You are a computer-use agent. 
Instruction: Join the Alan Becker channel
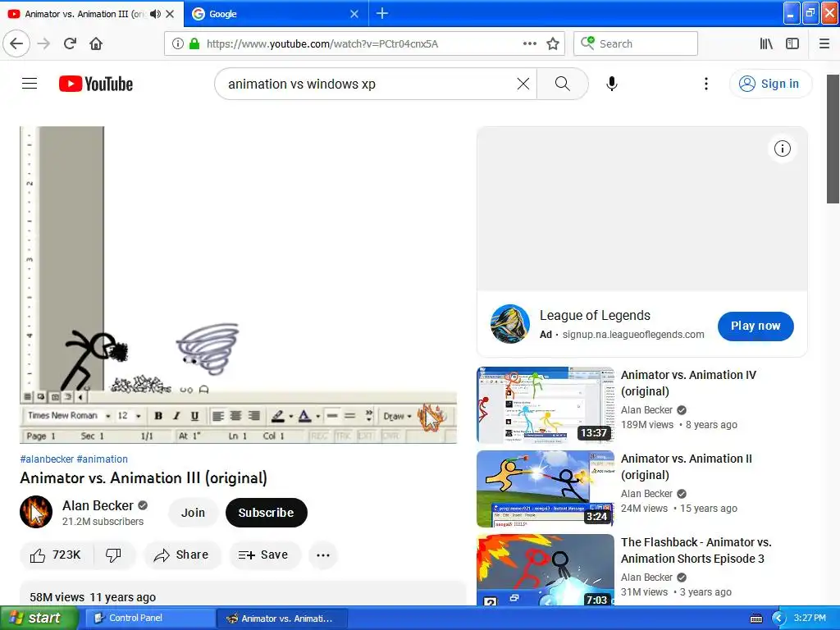click(193, 513)
